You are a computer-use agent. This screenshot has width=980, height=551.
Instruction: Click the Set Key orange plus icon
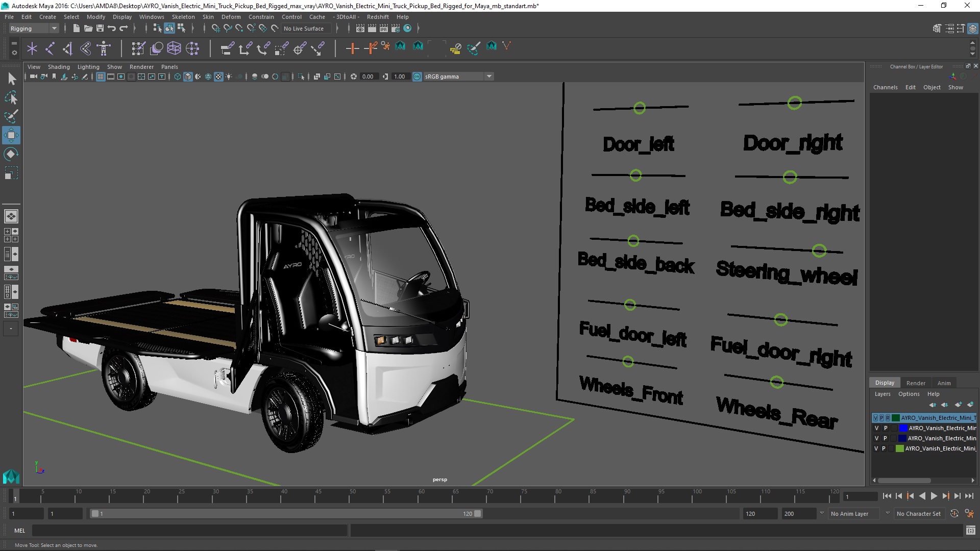(x=352, y=48)
